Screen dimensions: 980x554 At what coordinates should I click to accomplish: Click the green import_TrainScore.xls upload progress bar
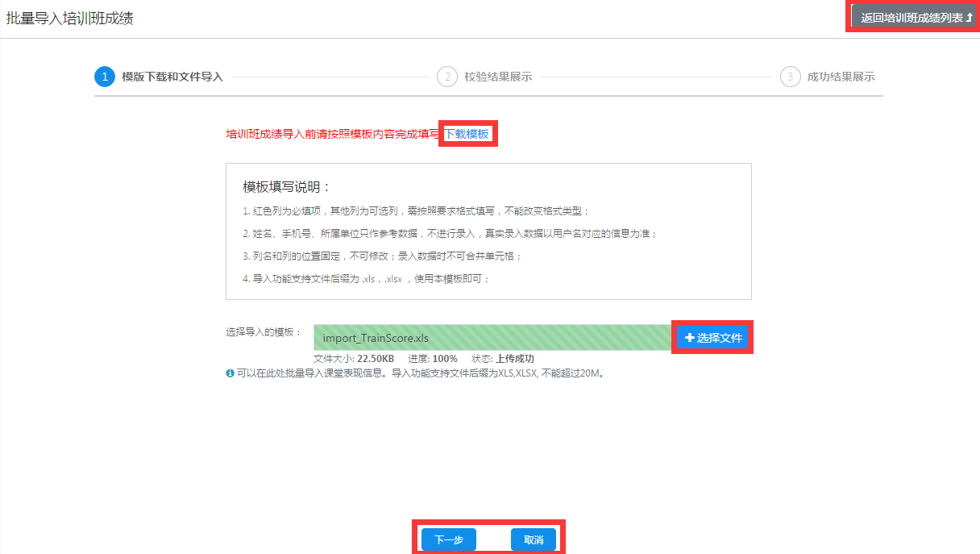[x=492, y=338]
